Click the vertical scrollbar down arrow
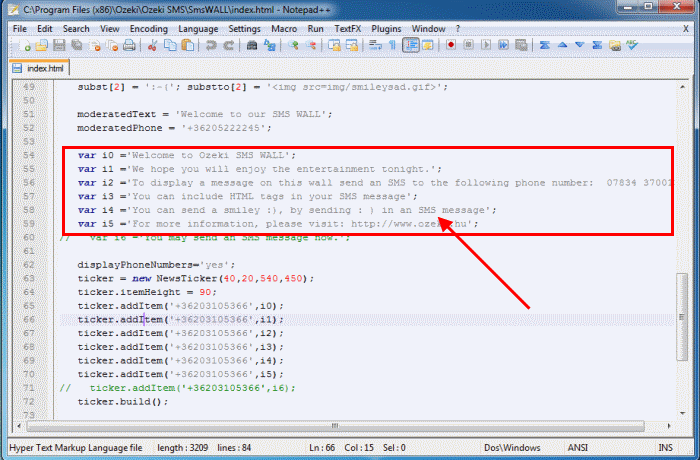 pyautogui.click(x=683, y=413)
